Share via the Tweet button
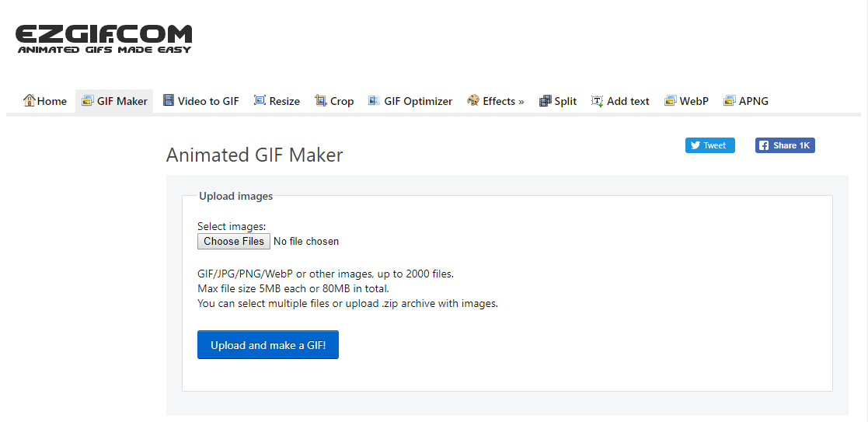868x422 pixels. [x=710, y=145]
